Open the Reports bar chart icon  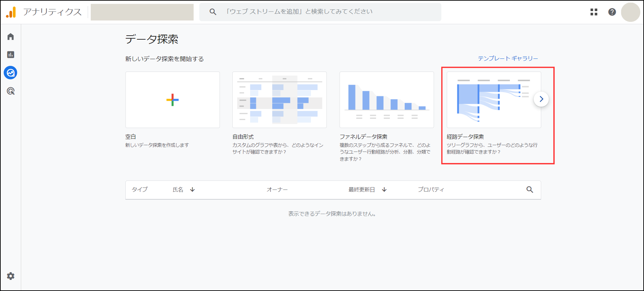tap(10, 54)
